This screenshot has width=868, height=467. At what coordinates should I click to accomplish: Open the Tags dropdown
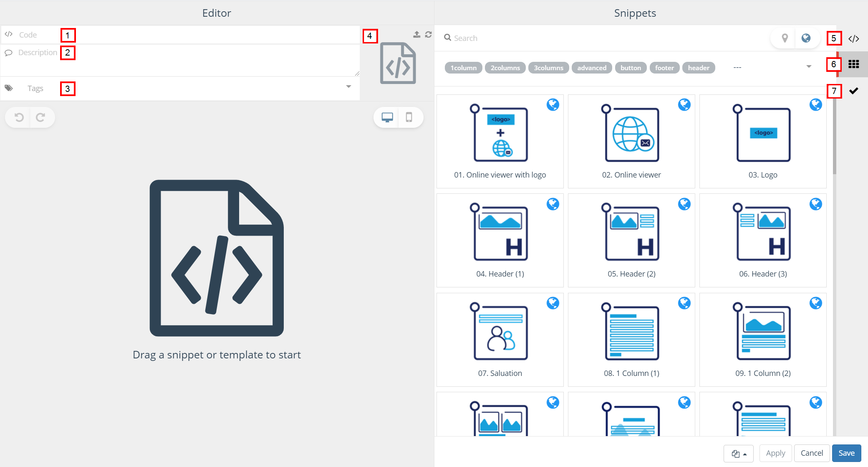180,88
